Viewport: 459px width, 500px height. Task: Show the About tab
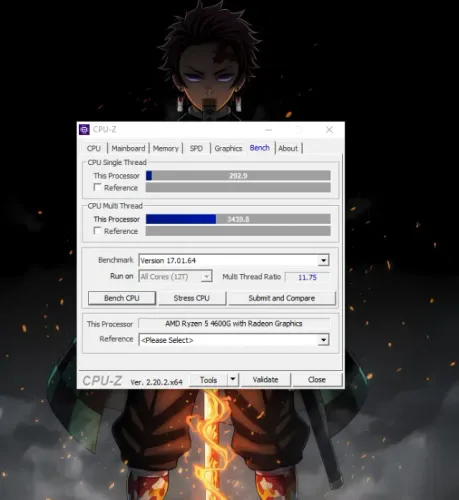[288, 148]
